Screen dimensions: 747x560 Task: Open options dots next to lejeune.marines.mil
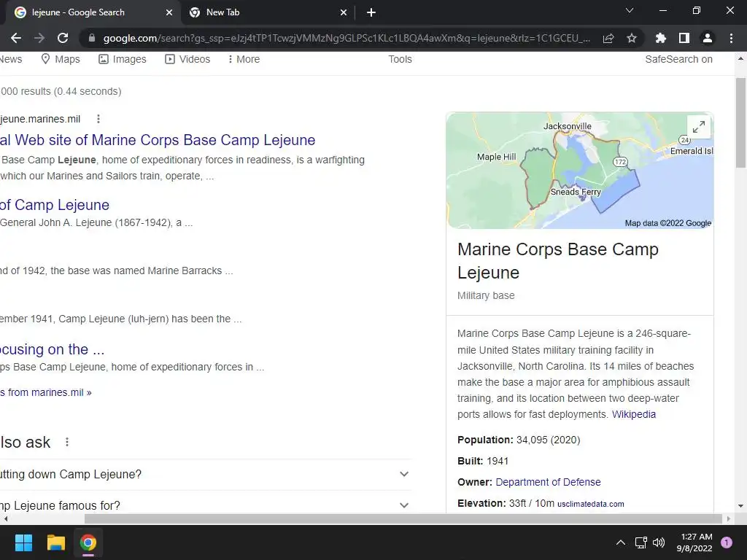point(98,119)
